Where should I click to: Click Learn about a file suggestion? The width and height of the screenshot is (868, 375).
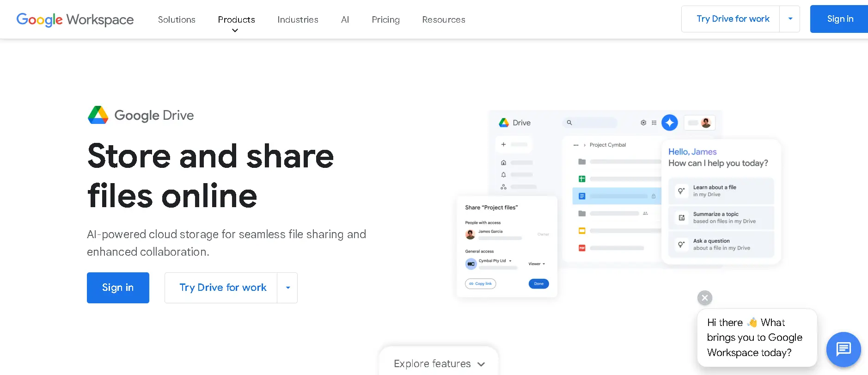(721, 191)
